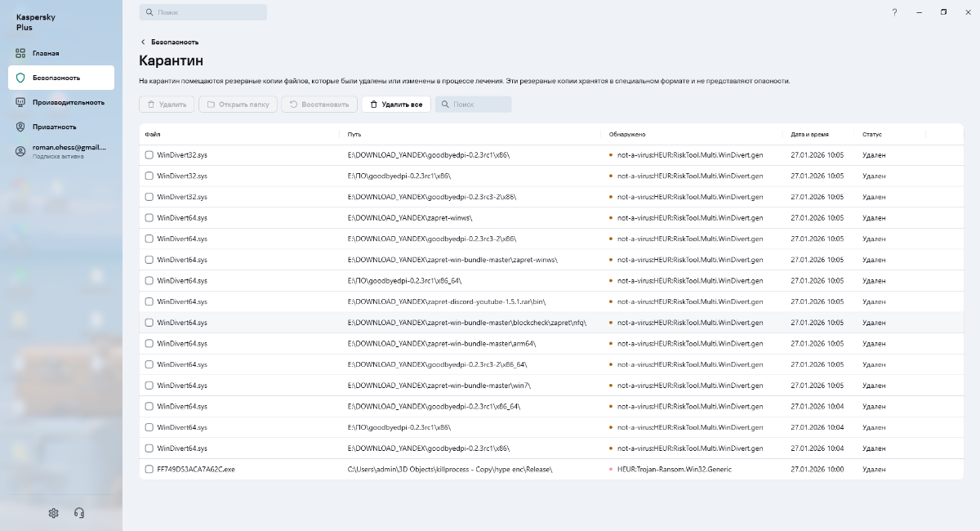The image size is (980, 531).
Task: Click the Приватность sidebar icon
Action: point(20,127)
